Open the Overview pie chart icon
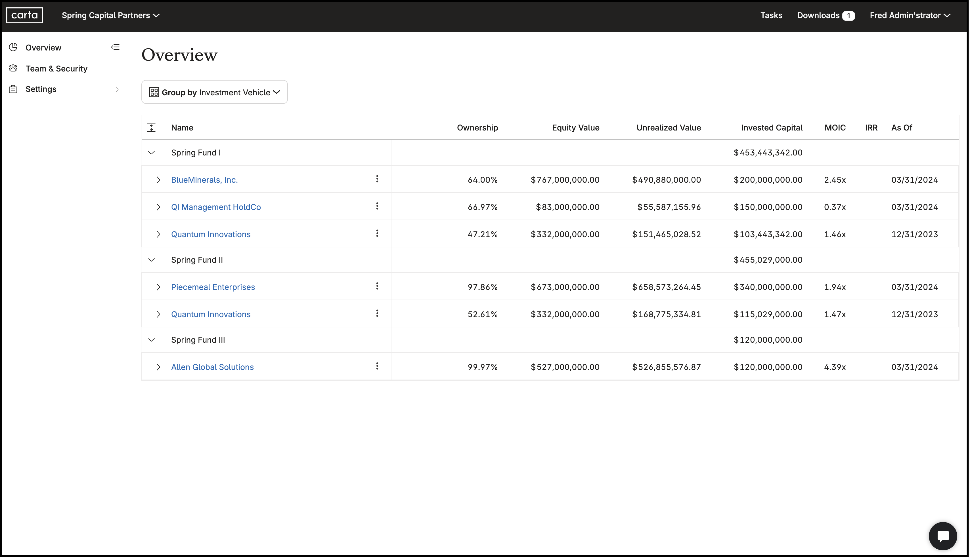The width and height of the screenshot is (970, 560). point(13,47)
